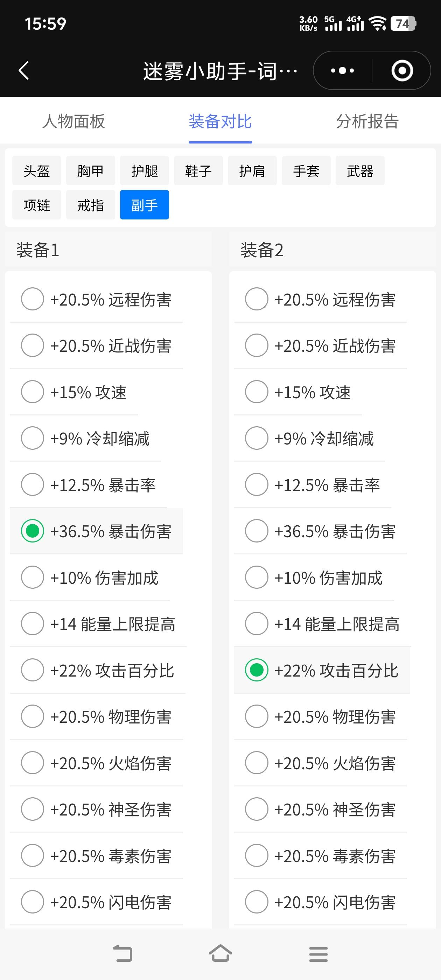Choose the 头盔 equipment slot
This screenshot has height=980, width=441.
[36, 170]
